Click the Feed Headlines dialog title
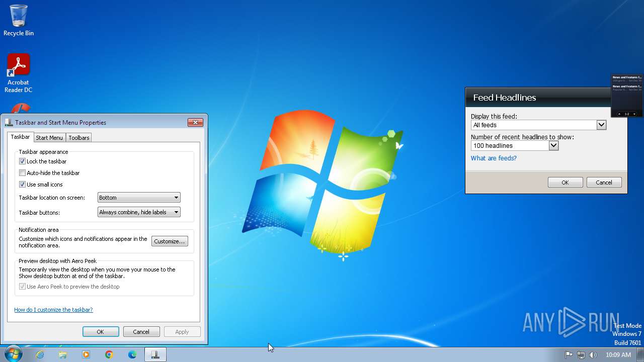Viewport: 644px width, 362px height. click(505, 98)
